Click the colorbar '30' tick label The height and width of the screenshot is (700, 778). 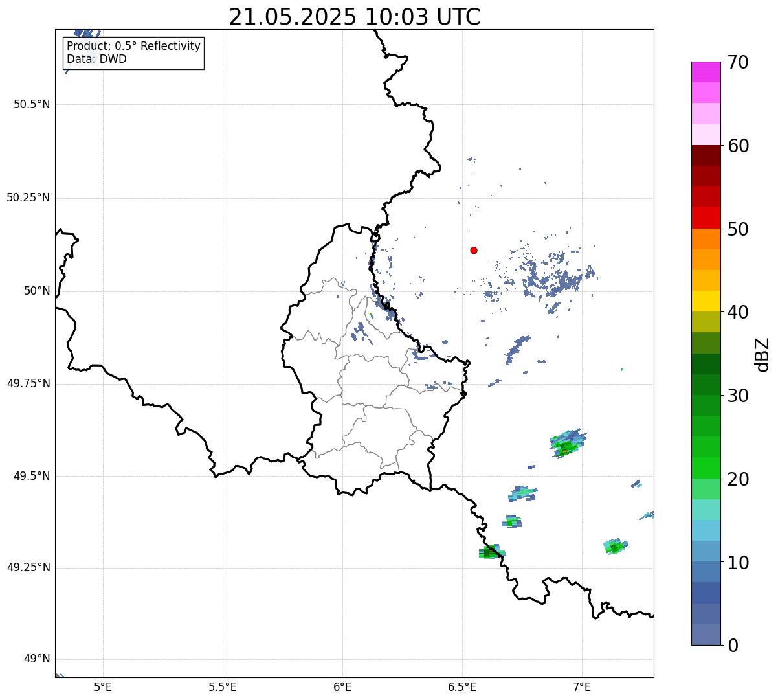click(738, 396)
